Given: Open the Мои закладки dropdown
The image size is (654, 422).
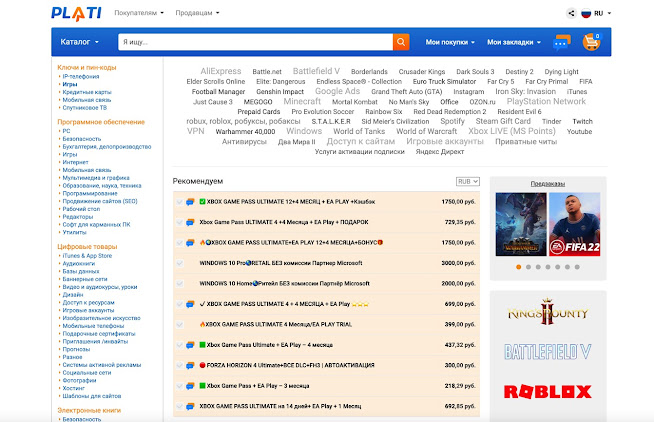Looking at the screenshot, I should (514, 42).
